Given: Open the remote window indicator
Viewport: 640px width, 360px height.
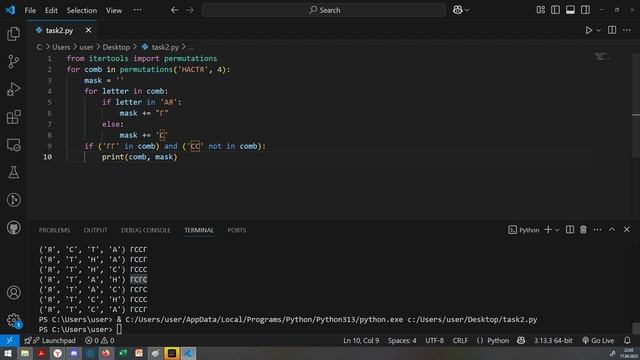Looking at the screenshot, I should tap(9, 340).
